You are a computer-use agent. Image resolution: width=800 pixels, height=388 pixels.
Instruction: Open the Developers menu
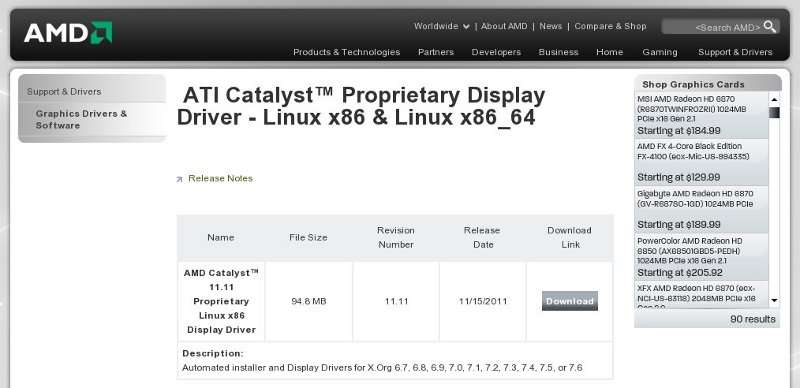[496, 52]
